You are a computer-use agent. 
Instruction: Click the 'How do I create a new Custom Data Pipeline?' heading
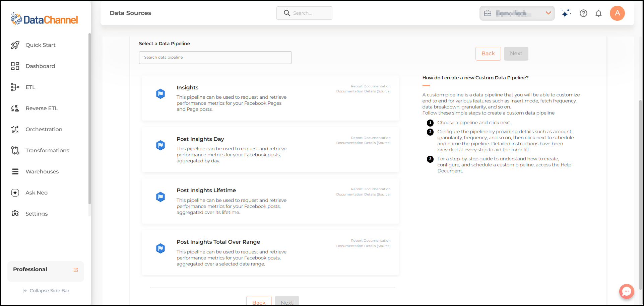475,78
